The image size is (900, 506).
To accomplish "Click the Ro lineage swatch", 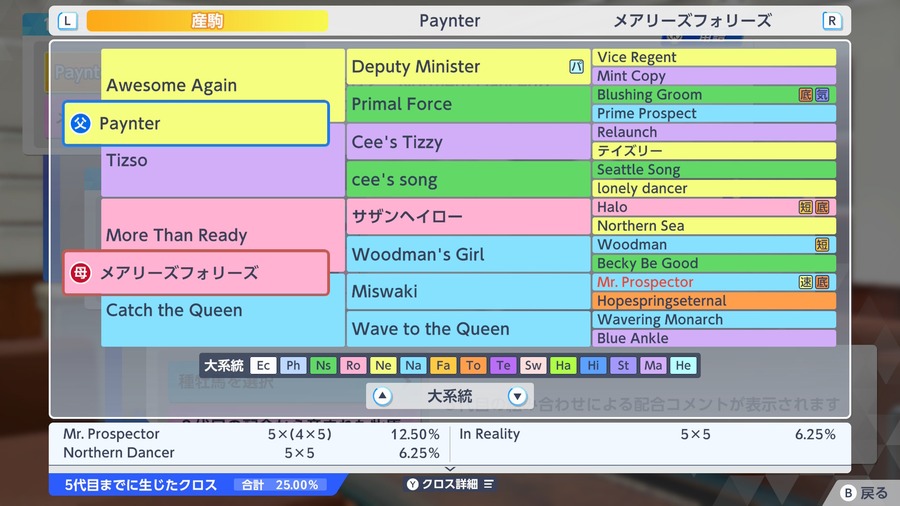I will click(353, 365).
